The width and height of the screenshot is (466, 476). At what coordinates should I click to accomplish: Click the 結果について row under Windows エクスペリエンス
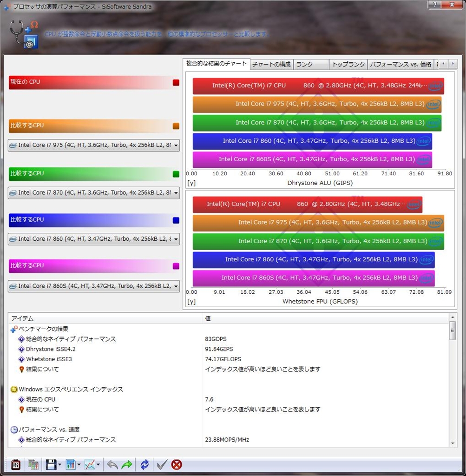click(229, 410)
